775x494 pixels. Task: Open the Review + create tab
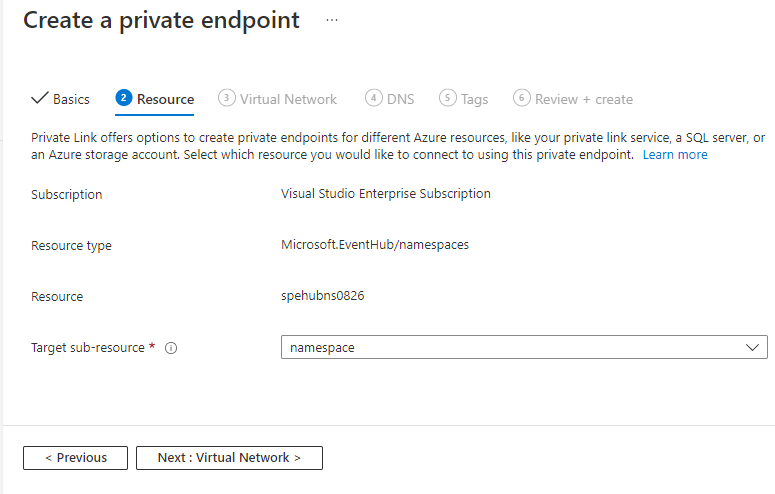click(x=583, y=99)
